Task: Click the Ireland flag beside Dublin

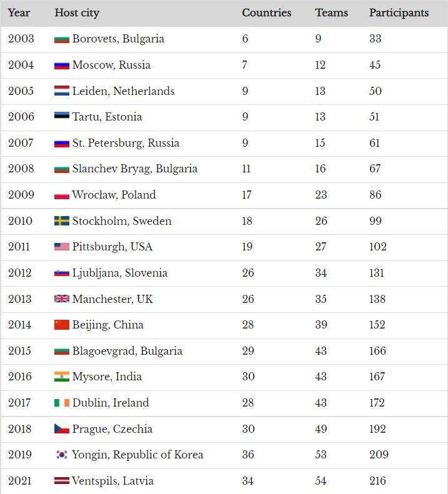Action: tap(62, 403)
